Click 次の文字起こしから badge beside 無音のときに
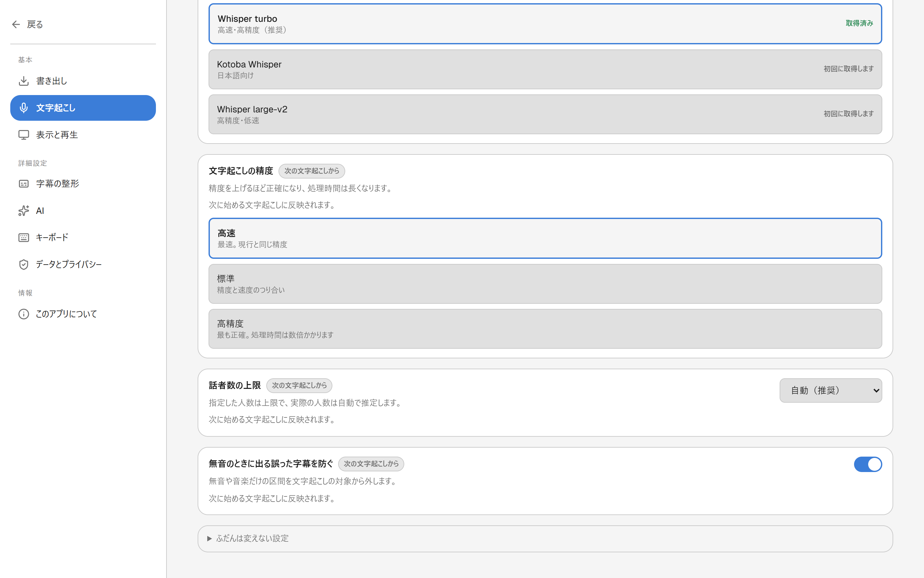Viewport: 924px width, 578px height. pyautogui.click(x=371, y=464)
